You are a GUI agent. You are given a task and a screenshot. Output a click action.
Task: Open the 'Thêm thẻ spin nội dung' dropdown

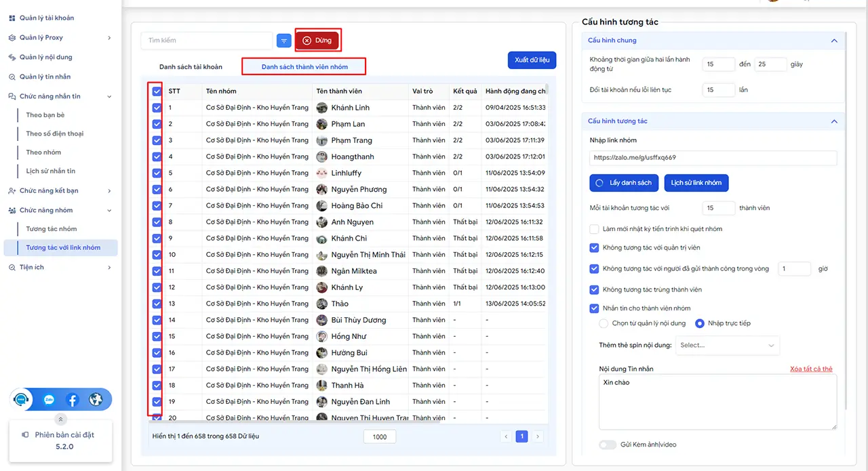coord(727,345)
